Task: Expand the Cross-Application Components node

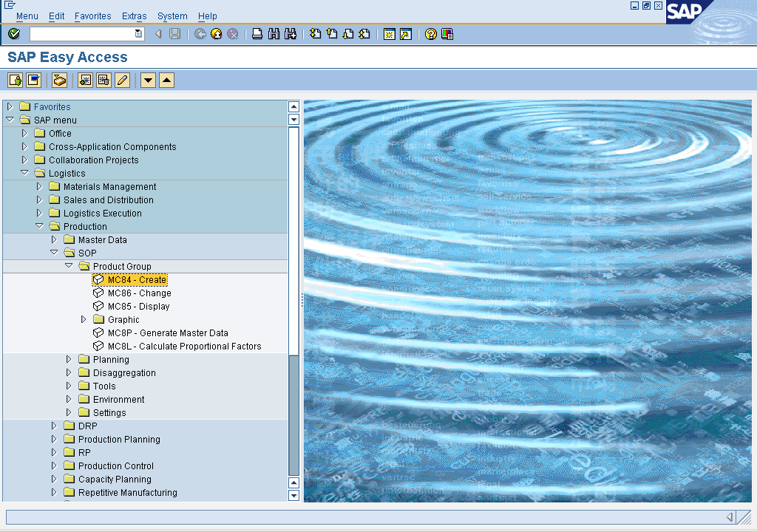Action: pos(24,146)
